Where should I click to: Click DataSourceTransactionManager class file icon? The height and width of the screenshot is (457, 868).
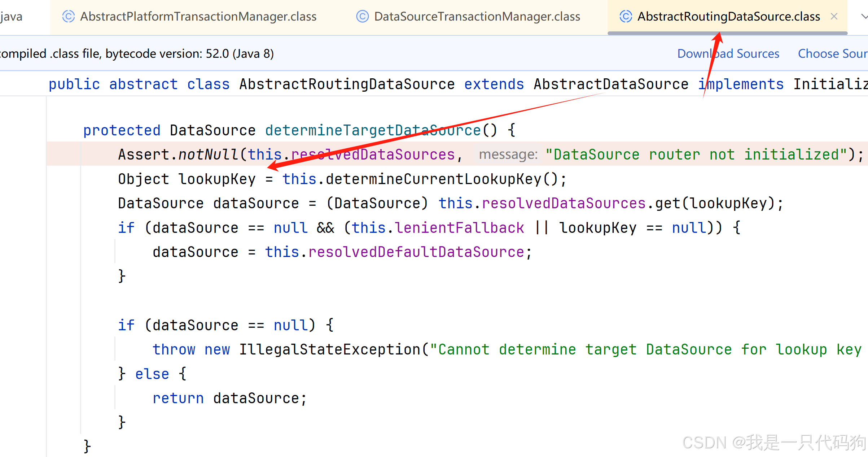coord(362,17)
